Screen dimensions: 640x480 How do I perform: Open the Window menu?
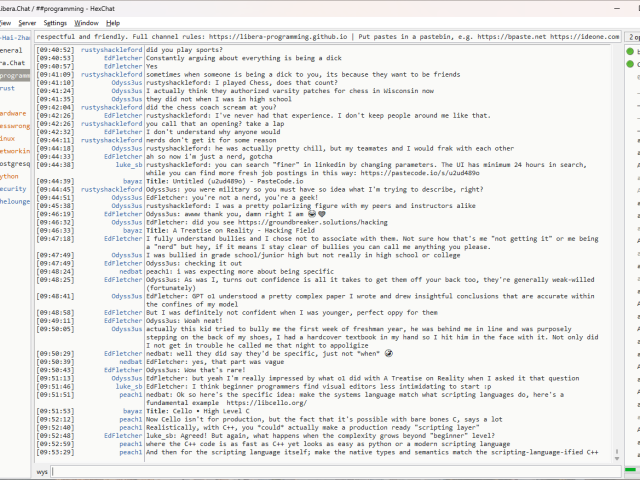(x=87, y=22)
